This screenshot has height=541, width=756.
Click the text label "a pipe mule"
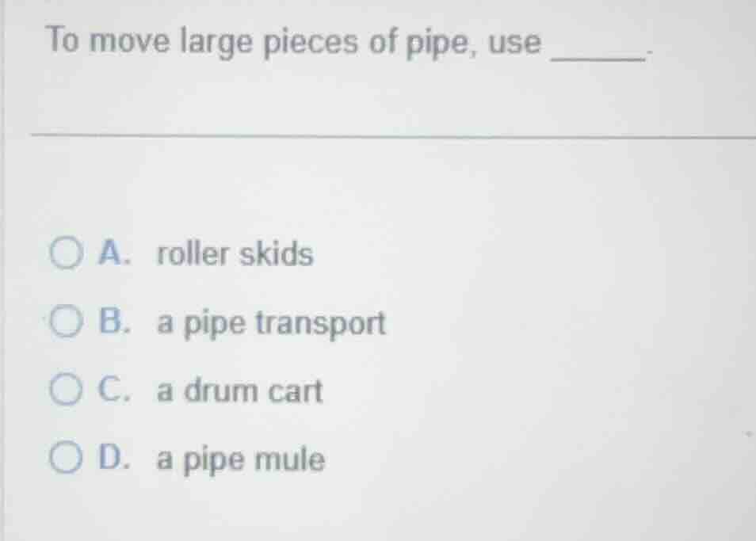240,459
